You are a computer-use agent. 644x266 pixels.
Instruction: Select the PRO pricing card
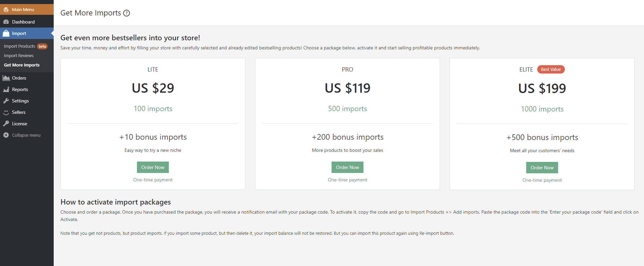tap(347, 124)
